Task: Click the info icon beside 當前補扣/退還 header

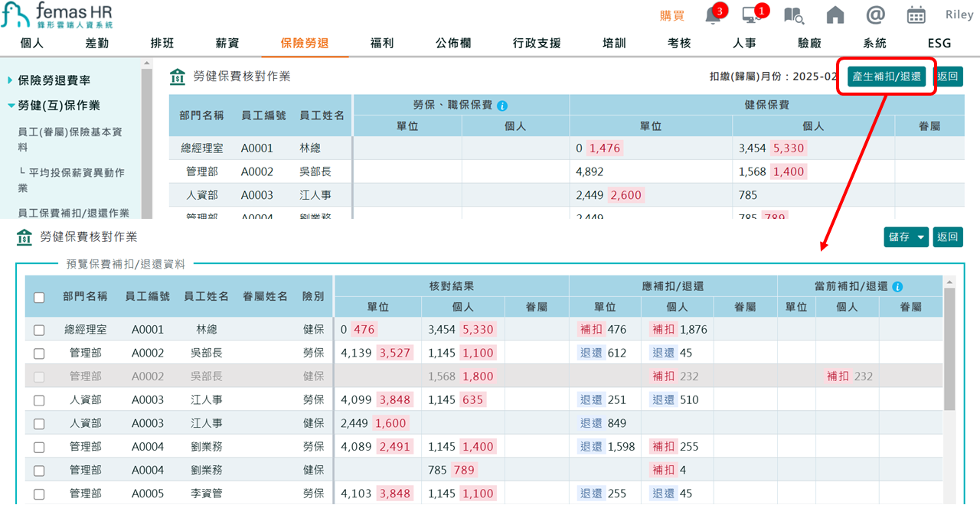Action: click(x=897, y=287)
